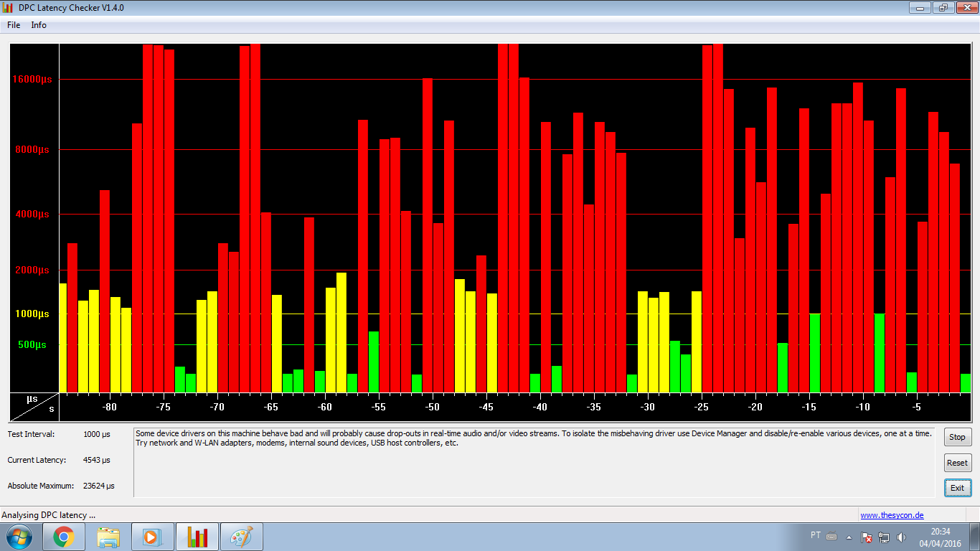Click the -25 time axis label
Viewport: 980px width, 551px height.
point(702,407)
